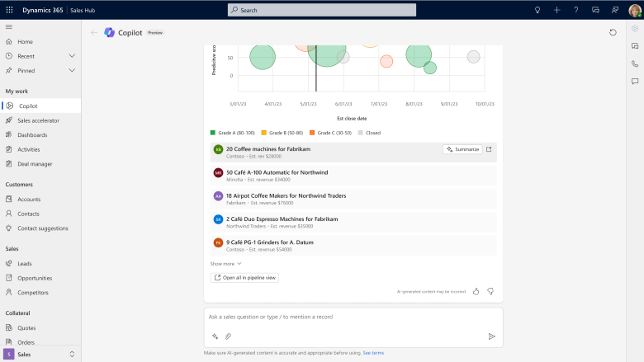Click the SR avatar on 2 Café Duo row

[x=218, y=219]
